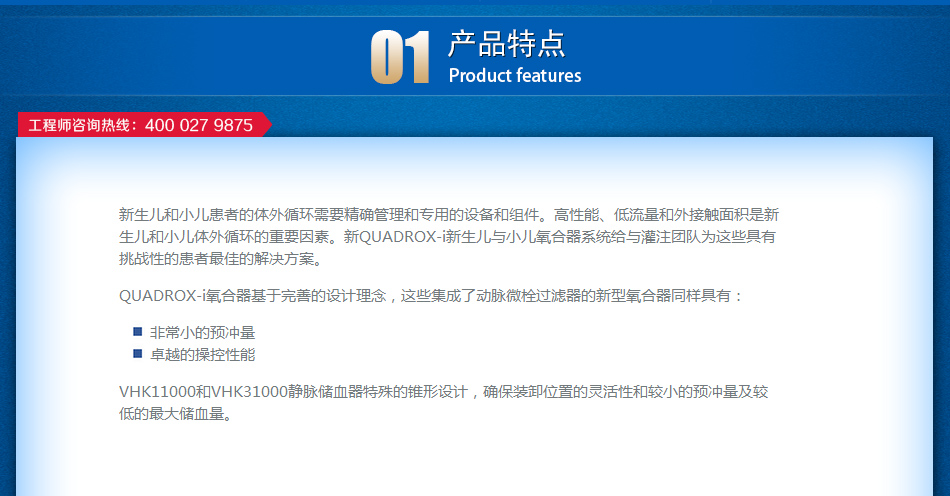Click the golden 01 section number
Image resolution: width=950 pixels, height=496 pixels.
click(400, 57)
